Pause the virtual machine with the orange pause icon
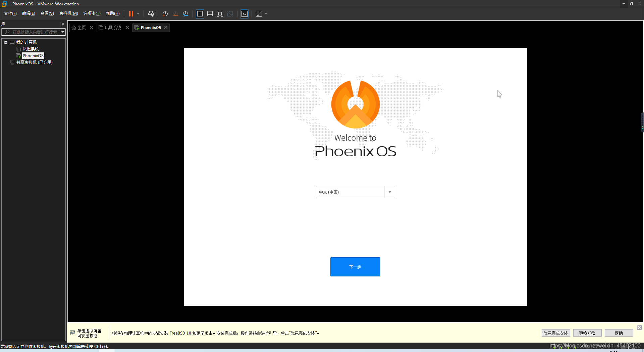Image resolution: width=644 pixels, height=352 pixels. coord(131,14)
